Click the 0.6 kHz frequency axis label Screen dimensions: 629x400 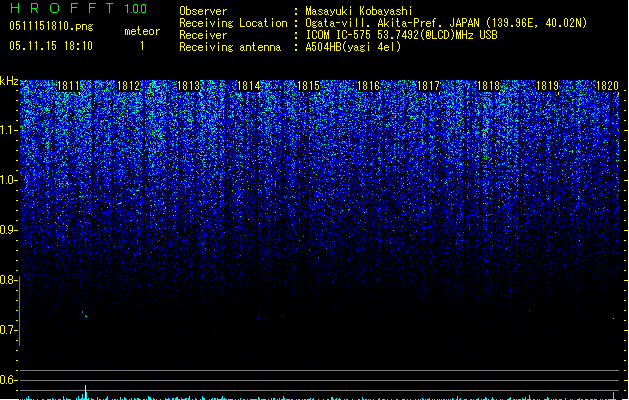(x=8, y=380)
